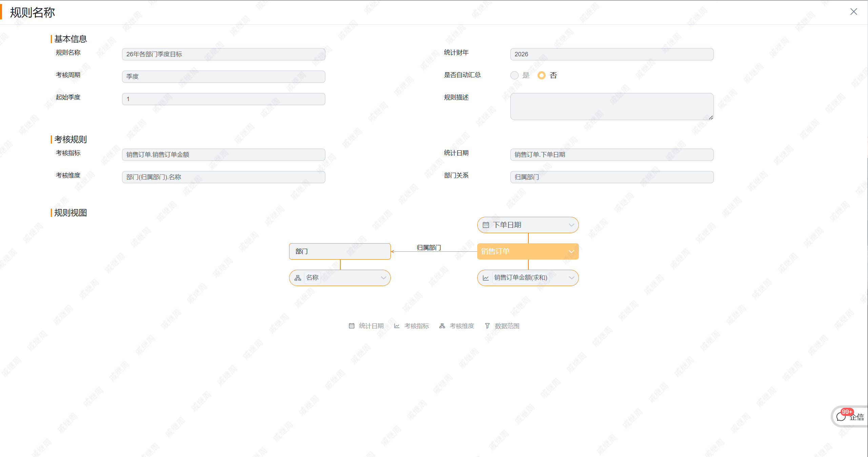Viewport: 868px width, 457px height.
Task: Click the chart icon beside 销售订单金额(求和)
Action: pyautogui.click(x=486, y=278)
